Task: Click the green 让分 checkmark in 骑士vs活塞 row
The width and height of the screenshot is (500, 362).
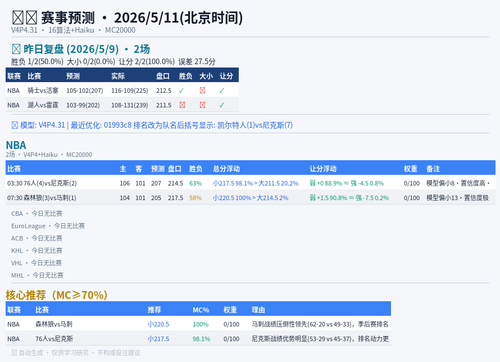Action: coord(222,90)
